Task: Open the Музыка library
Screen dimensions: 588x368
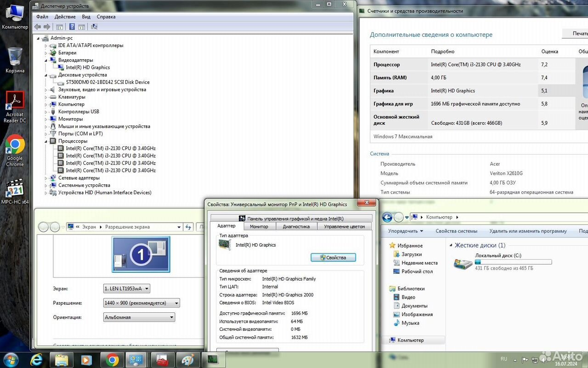Action: click(407, 323)
